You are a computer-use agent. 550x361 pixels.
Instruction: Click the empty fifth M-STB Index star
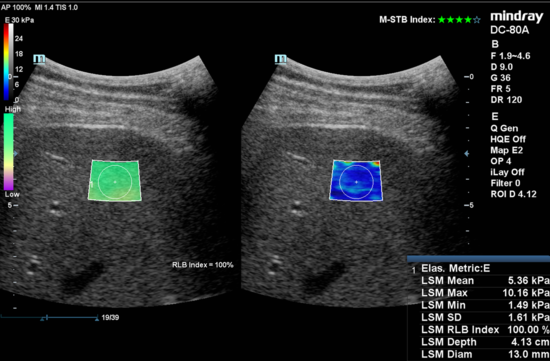click(x=477, y=20)
